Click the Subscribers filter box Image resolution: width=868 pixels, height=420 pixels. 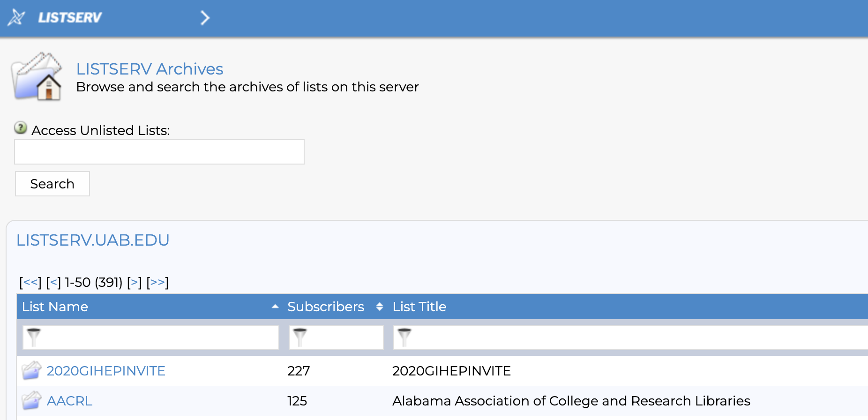click(x=336, y=337)
